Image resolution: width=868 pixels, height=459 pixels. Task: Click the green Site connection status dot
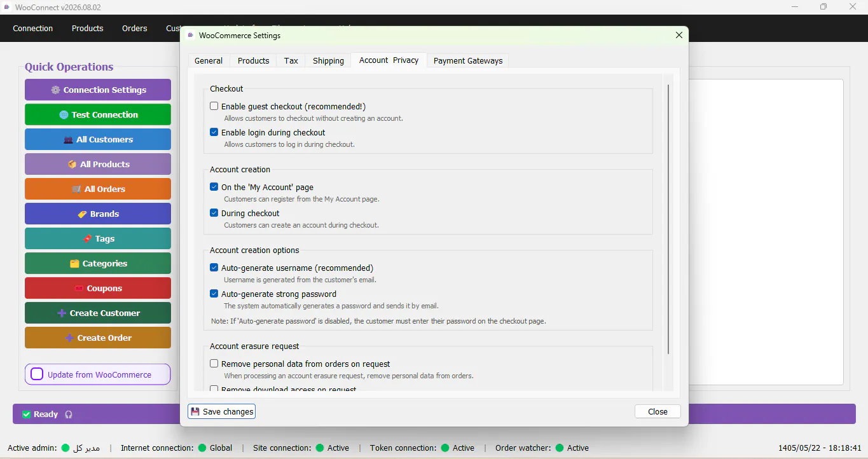pyautogui.click(x=320, y=448)
